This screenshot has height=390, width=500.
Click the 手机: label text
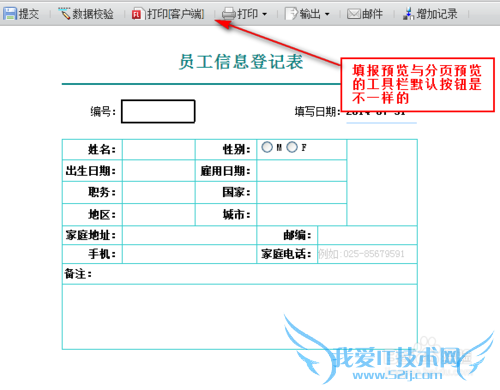coord(102,254)
